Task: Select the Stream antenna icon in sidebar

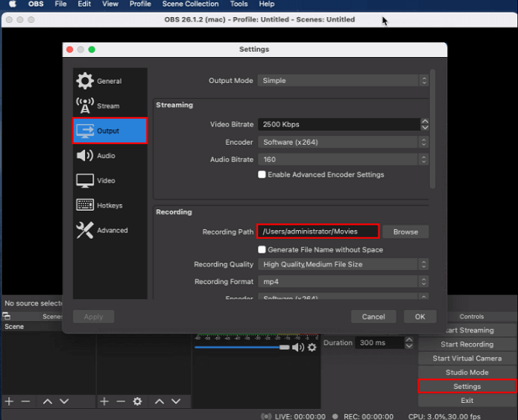Action: (x=85, y=106)
